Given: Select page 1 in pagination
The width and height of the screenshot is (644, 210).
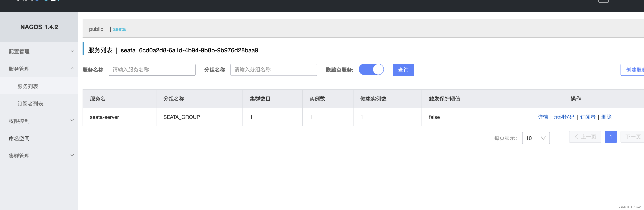Looking at the screenshot, I should pyautogui.click(x=611, y=137).
